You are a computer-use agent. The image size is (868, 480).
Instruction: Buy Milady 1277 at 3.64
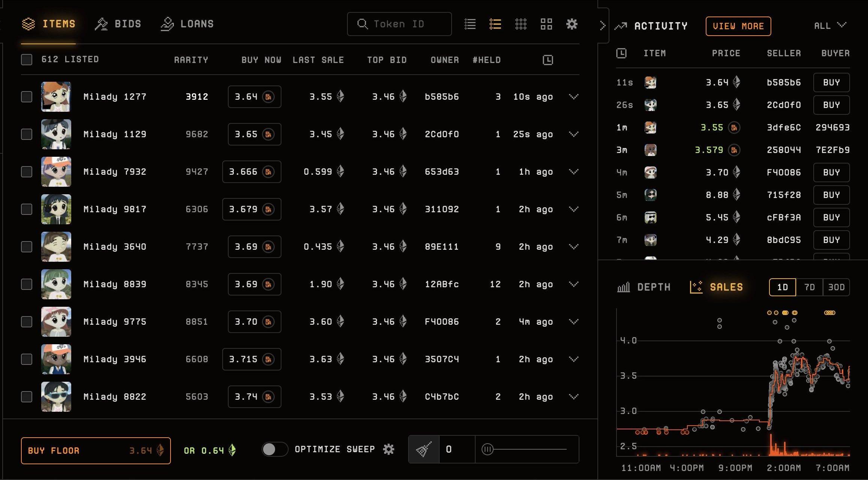(254, 97)
